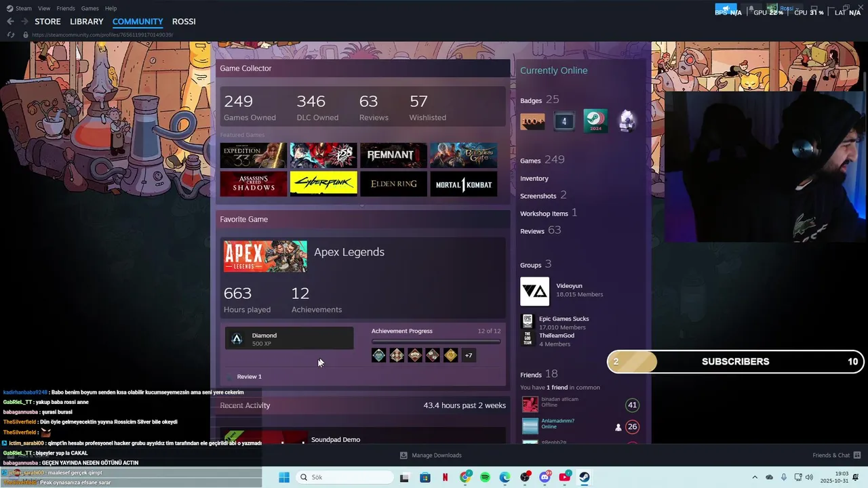This screenshot has width=868, height=488.
Task: Show hidden system tray icons chevron
Action: pyautogui.click(x=755, y=477)
